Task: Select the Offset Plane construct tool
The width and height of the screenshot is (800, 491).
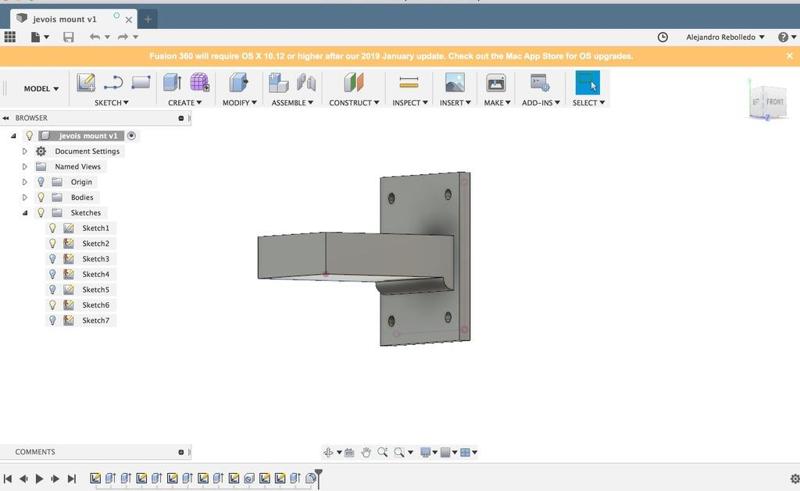Action: tap(353, 82)
